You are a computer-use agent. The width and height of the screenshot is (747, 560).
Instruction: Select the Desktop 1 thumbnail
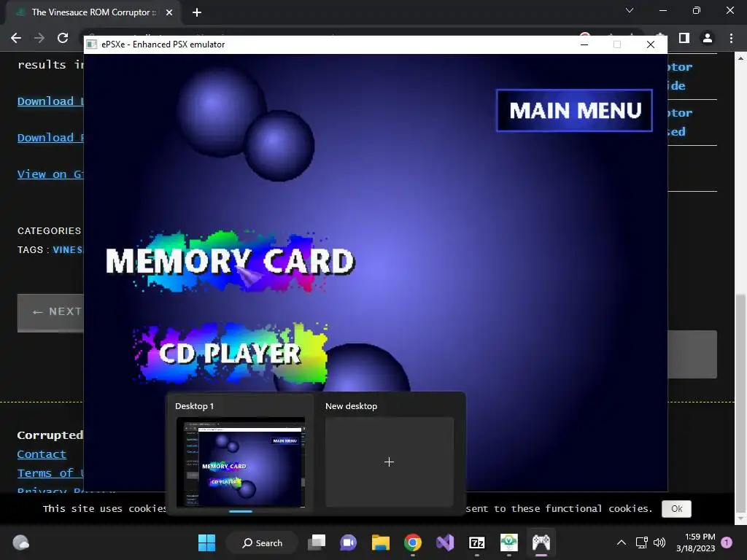pos(241,462)
